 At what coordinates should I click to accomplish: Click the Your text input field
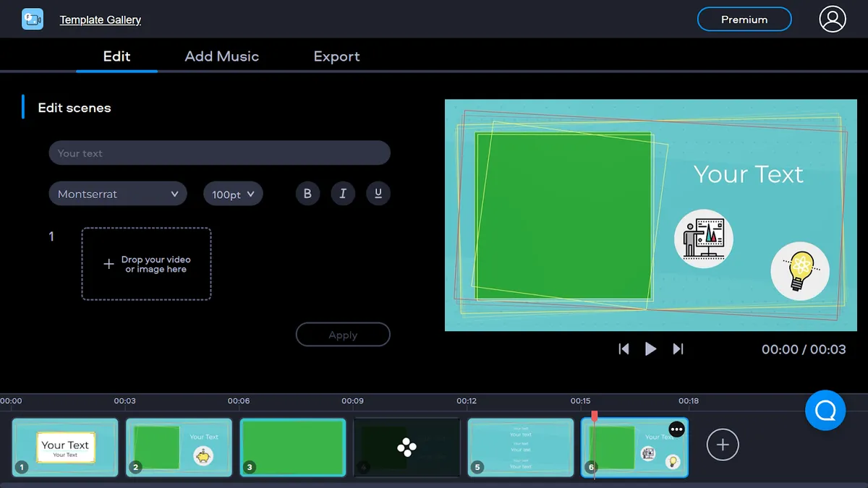click(x=219, y=153)
